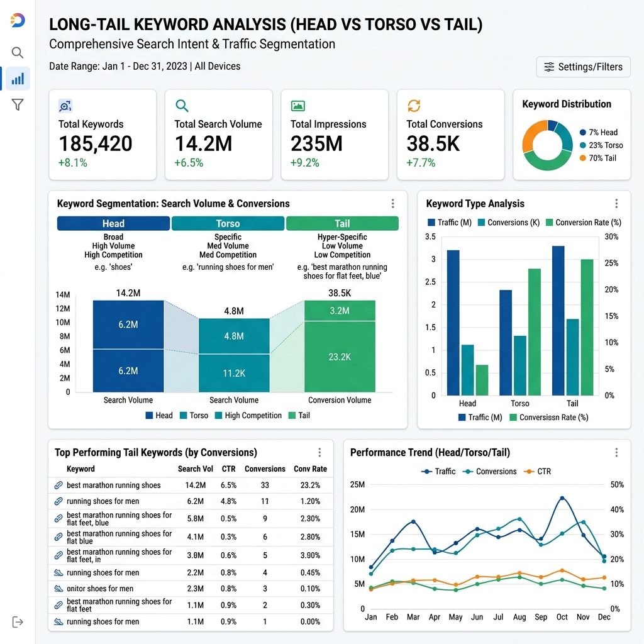Click the 23.2K segment in the conversion bar
The height and width of the screenshot is (644, 644).
340,357
